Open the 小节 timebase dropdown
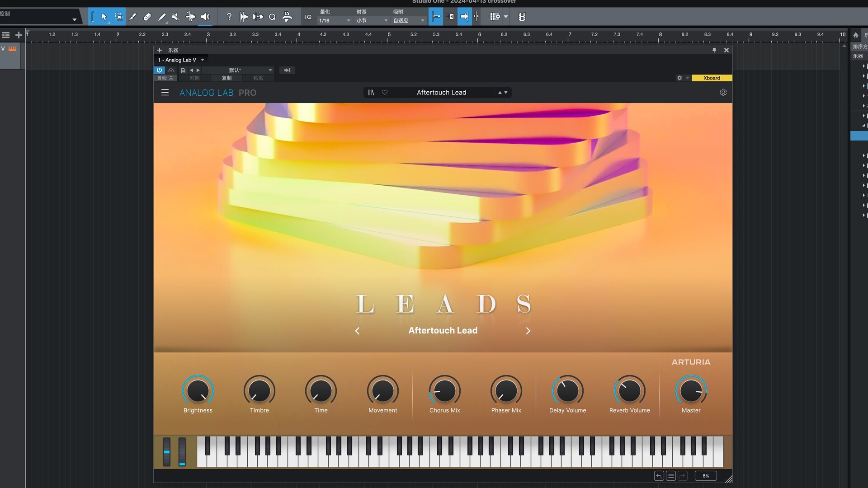This screenshot has height=488, width=868. click(372, 21)
